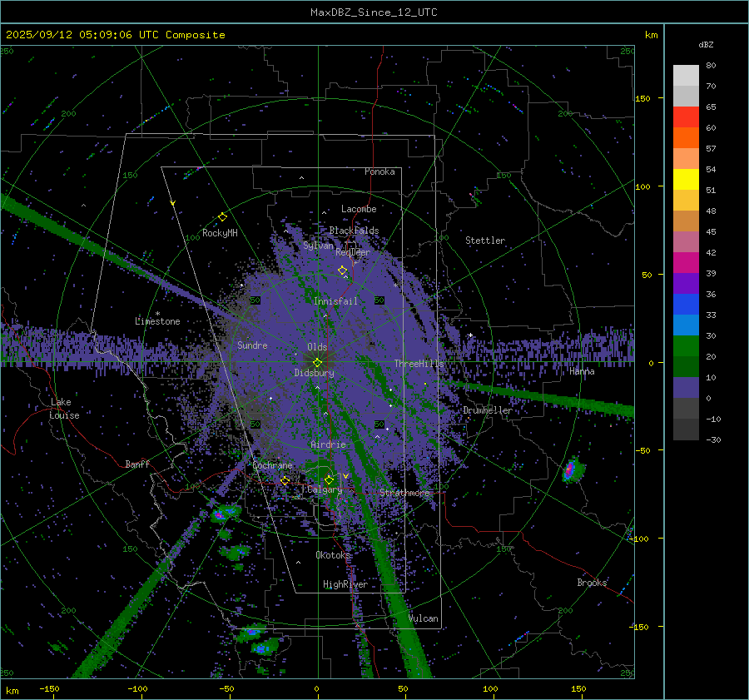This screenshot has width=749, height=700.
Task: Click the dBZ legend heading
Action: pos(706,45)
